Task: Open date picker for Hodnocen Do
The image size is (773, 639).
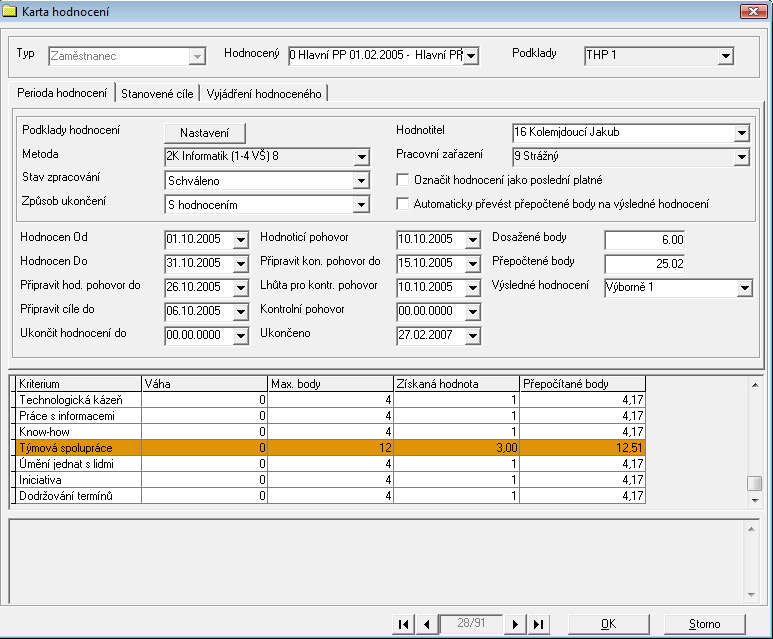Action: pyautogui.click(x=241, y=263)
